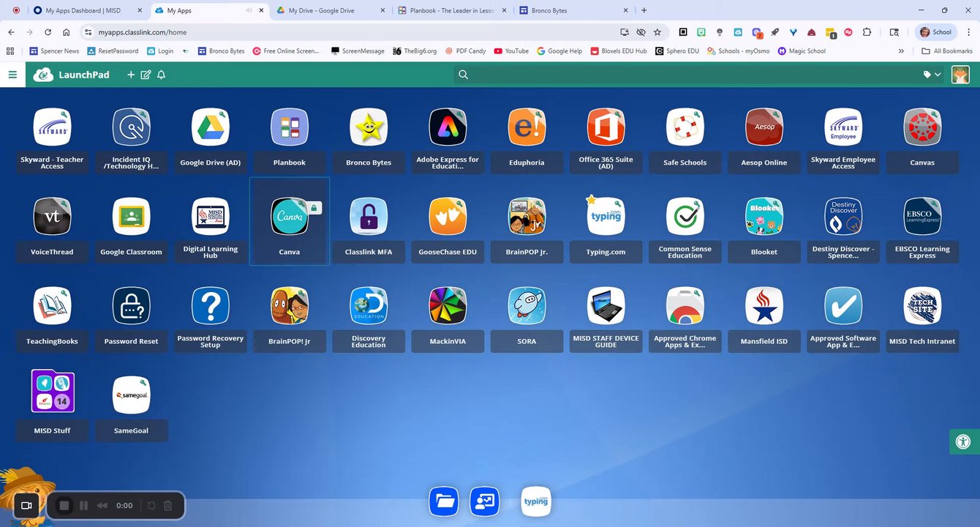Launch MackinVIA app

(x=448, y=306)
